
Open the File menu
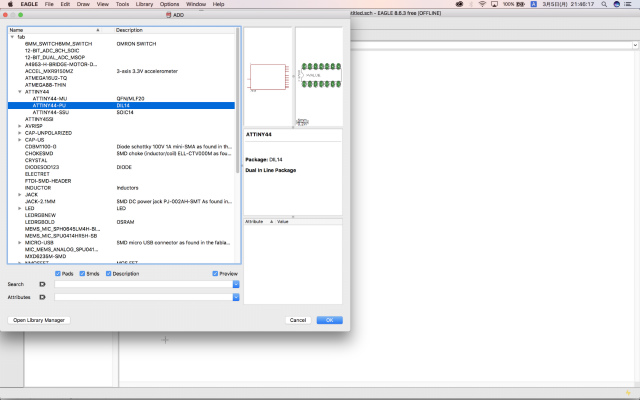(x=49, y=4)
